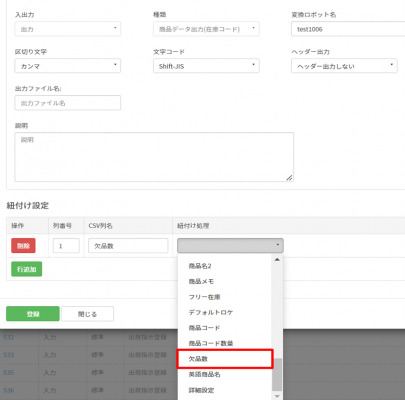The image size is (405, 400).
Task: Expand the 区切り文字 カンマ dropdown
Action: (x=68, y=66)
